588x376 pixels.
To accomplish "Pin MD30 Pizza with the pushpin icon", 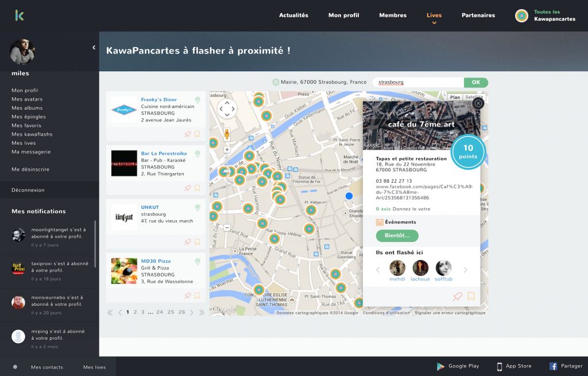I will pos(188,296).
